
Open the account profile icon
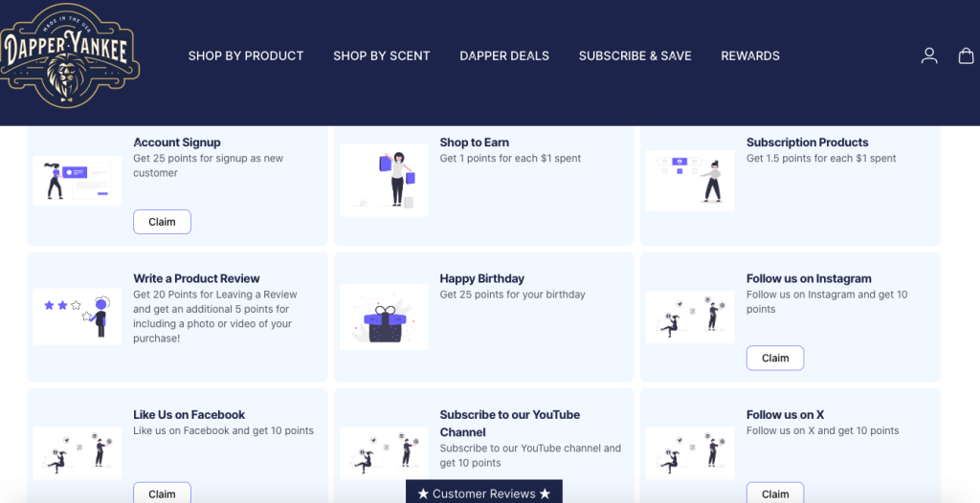click(929, 55)
